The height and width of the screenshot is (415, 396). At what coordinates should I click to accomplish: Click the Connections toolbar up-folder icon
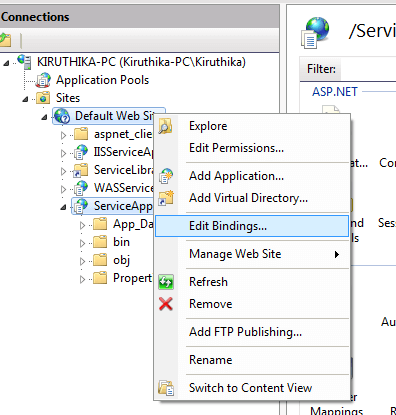[x=5, y=40]
